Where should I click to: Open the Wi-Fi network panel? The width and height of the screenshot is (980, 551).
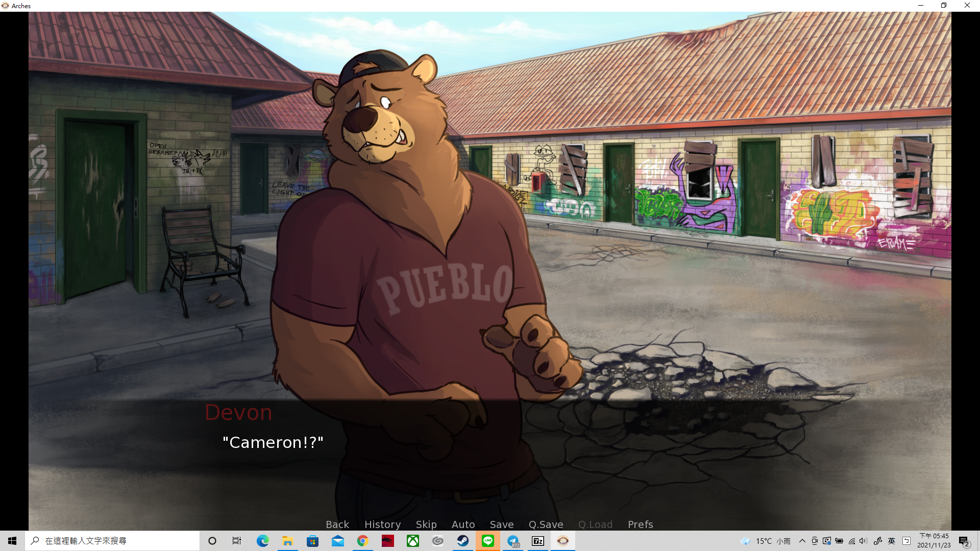click(851, 541)
